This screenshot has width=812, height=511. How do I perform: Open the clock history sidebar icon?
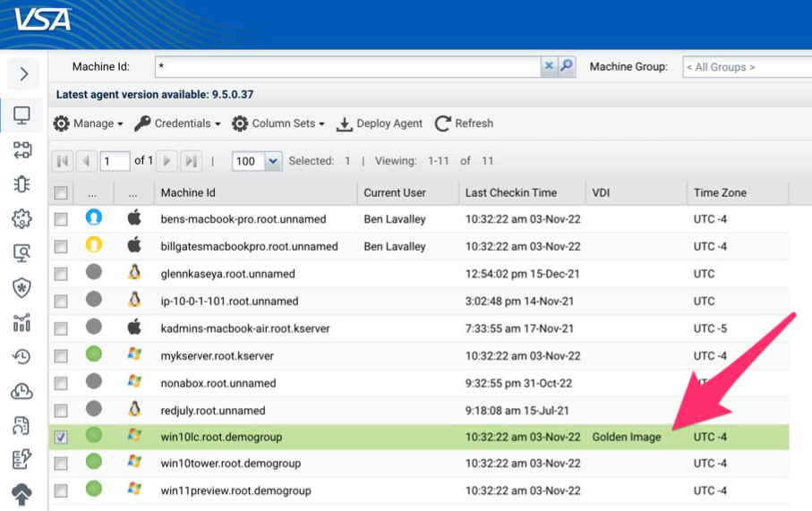[21, 356]
